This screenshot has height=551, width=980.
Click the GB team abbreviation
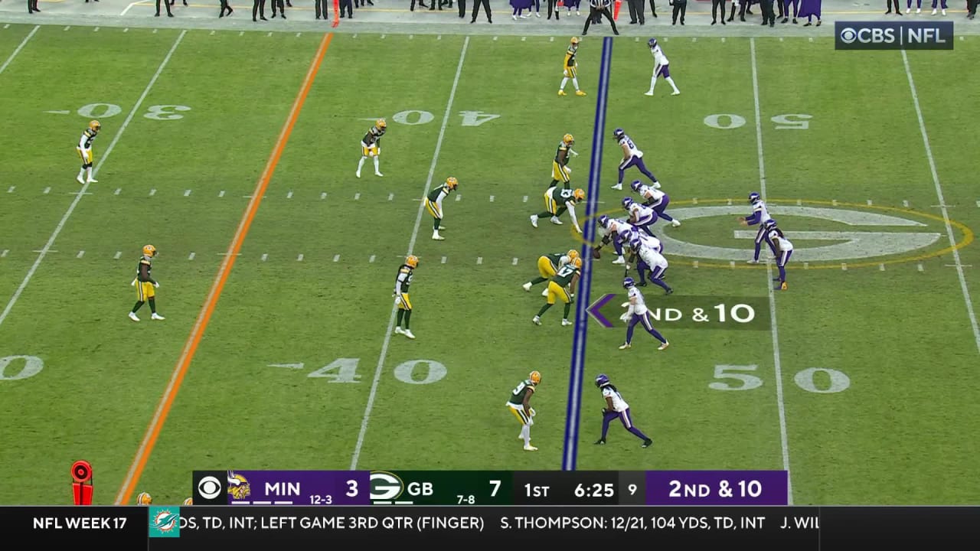coord(420,488)
